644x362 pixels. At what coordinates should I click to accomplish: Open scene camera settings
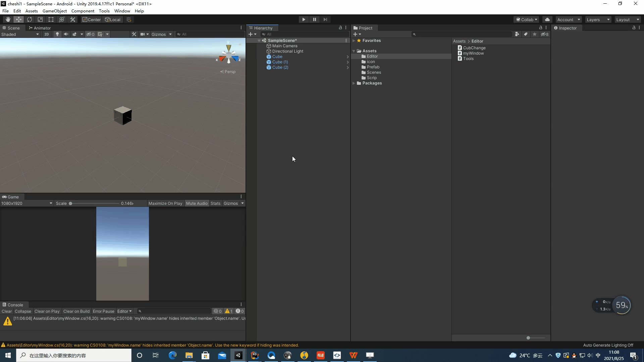pyautogui.click(x=143, y=34)
